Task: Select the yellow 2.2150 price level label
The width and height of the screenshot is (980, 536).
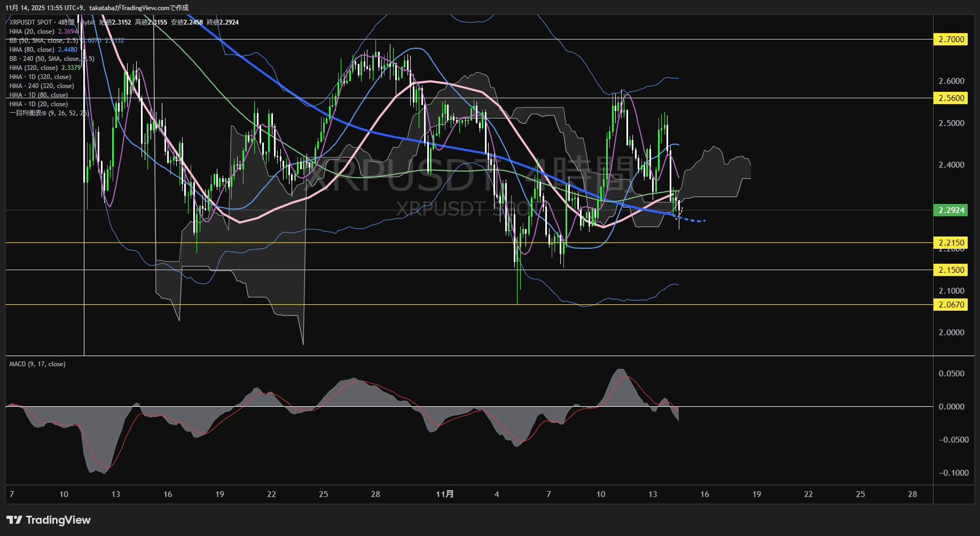Action: (x=951, y=243)
